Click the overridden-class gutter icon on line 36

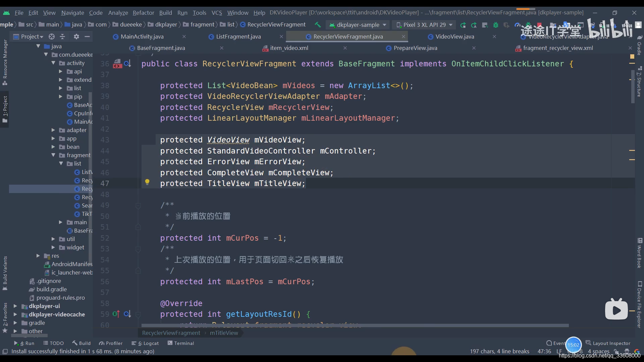(x=127, y=63)
